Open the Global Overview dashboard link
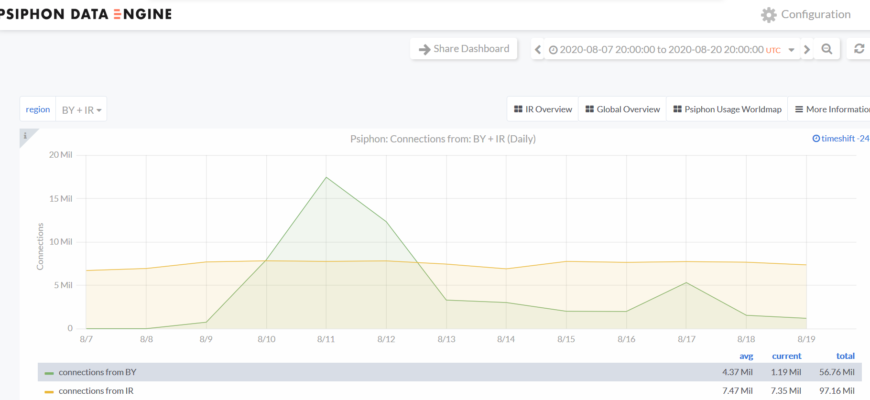870x400 pixels. 622,110
